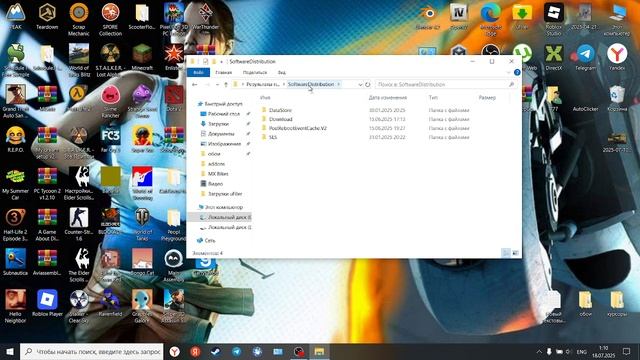Select the PostRebootEventCache.V2 folder
Screen dimensions: 640x360
point(298,128)
